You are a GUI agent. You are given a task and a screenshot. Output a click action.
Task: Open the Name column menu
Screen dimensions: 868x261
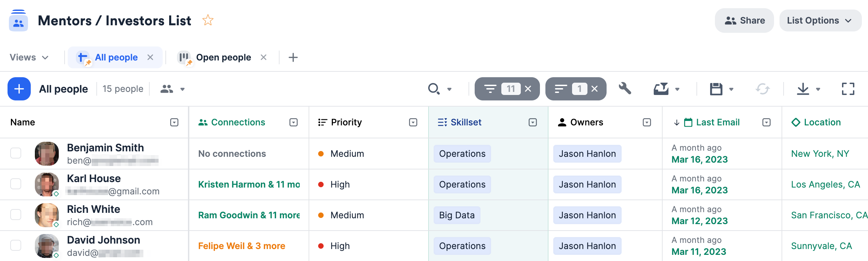pos(174,122)
